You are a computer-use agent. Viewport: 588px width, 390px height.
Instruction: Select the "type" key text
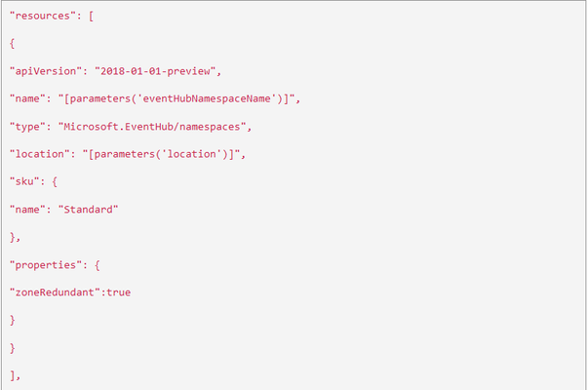tap(27, 127)
